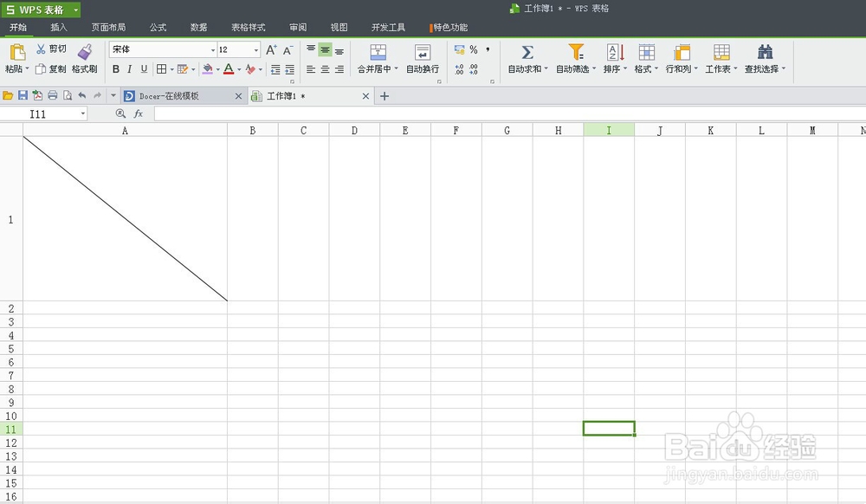
Task: Click the clear formatting eraser icon
Action: [250, 69]
